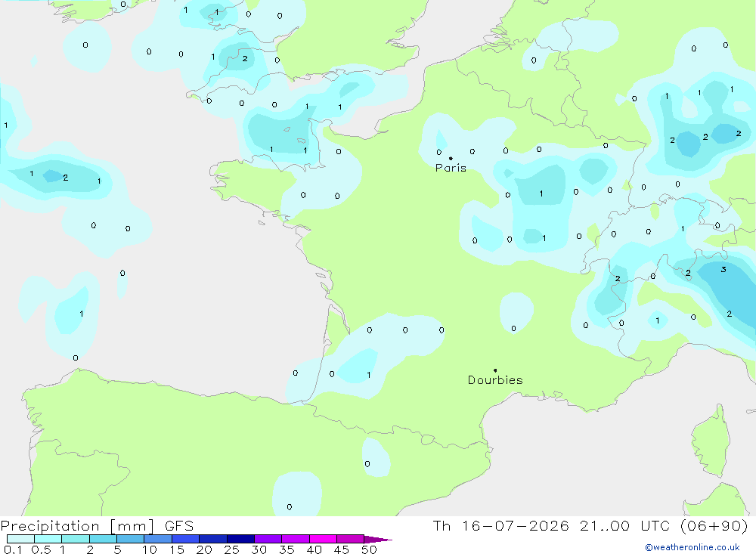
Task: Click the precipitation value 3 over Italy
Action: pyautogui.click(x=723, y=270)
